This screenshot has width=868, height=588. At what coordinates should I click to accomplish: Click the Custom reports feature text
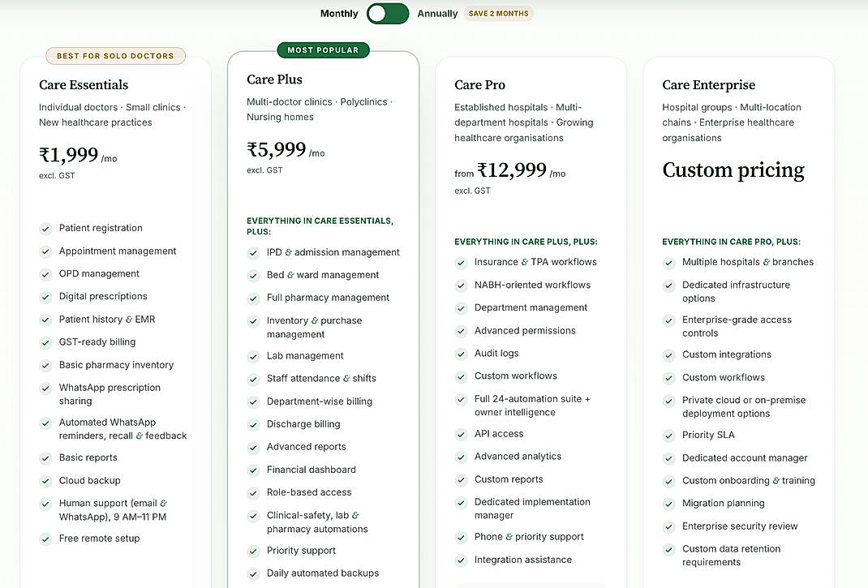point(509,479)
